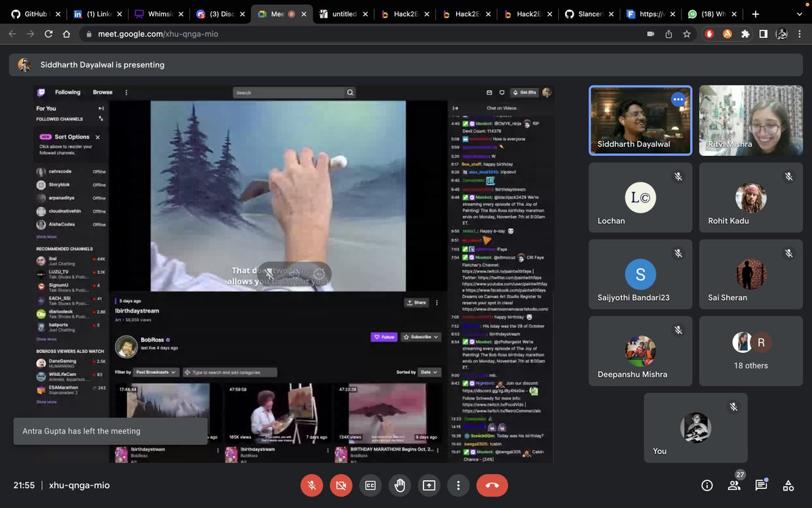Open meeting details info icon
Screen dimensions: 812x508
707,485
